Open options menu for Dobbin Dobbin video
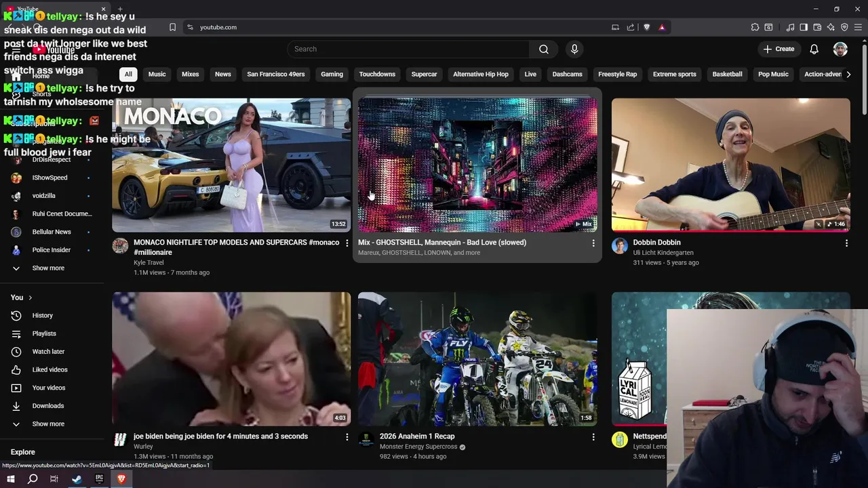The image size is (868, 488). coord(846,243)
